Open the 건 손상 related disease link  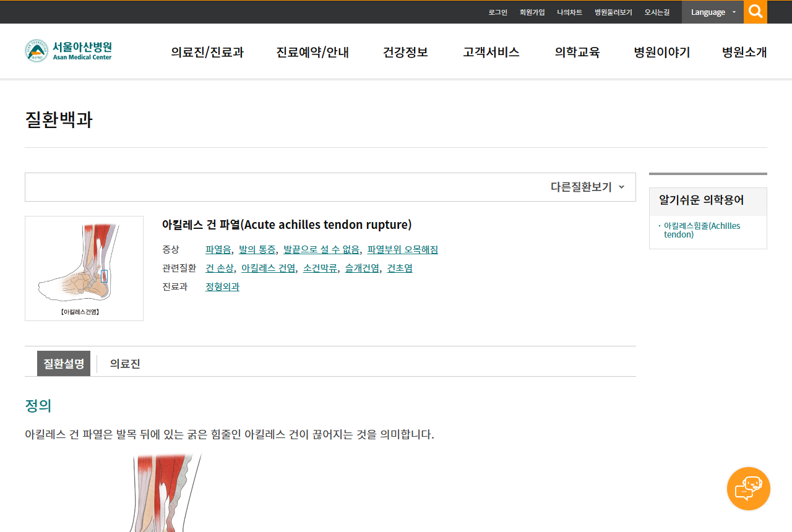(220, 268)
